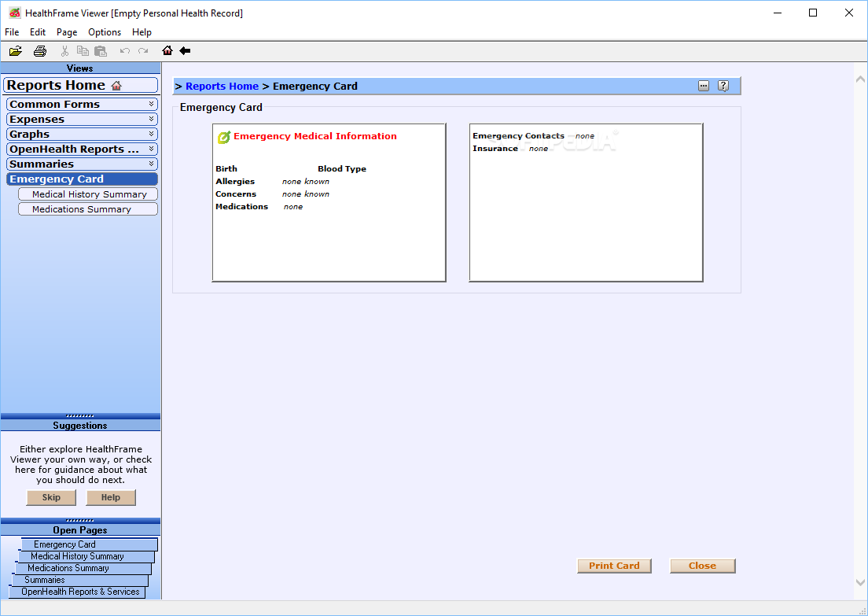Click the Views panel header
The image size is (868, 616).
80,68
